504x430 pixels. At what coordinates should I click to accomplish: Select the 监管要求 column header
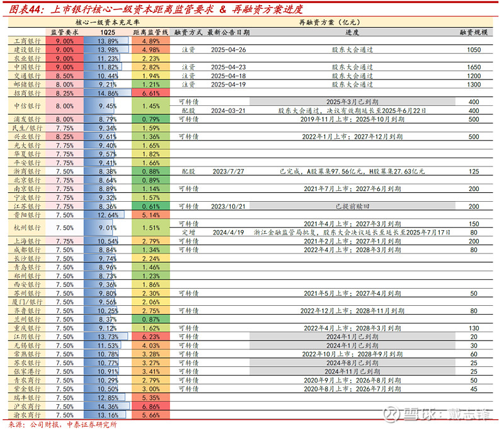63,31
